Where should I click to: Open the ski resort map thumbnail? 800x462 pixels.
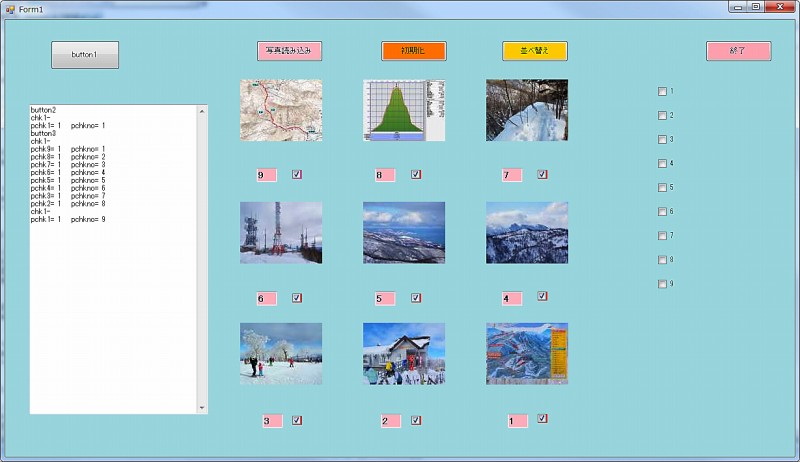[527, 353]
